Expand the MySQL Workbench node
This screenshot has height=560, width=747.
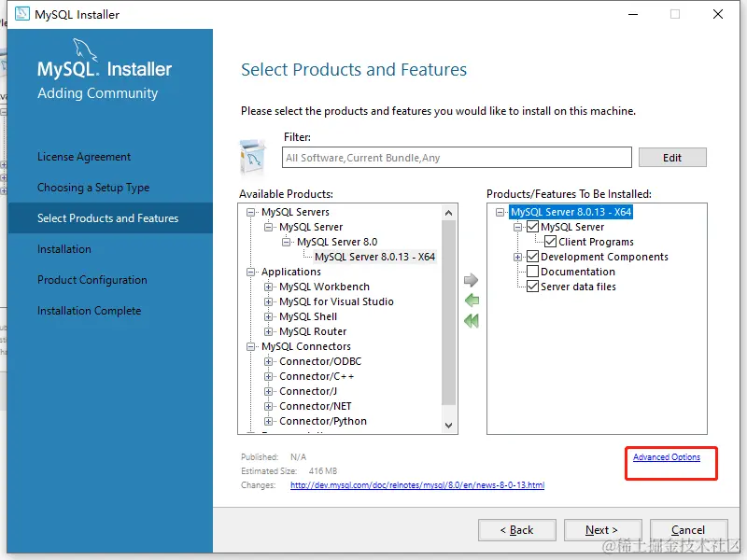tap(268, 287)
